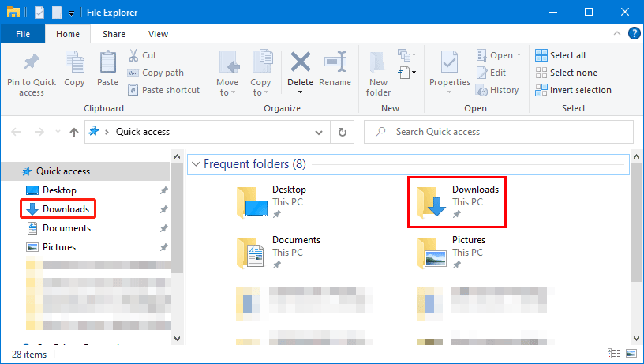Select Pictures in navigation pane

51,247
